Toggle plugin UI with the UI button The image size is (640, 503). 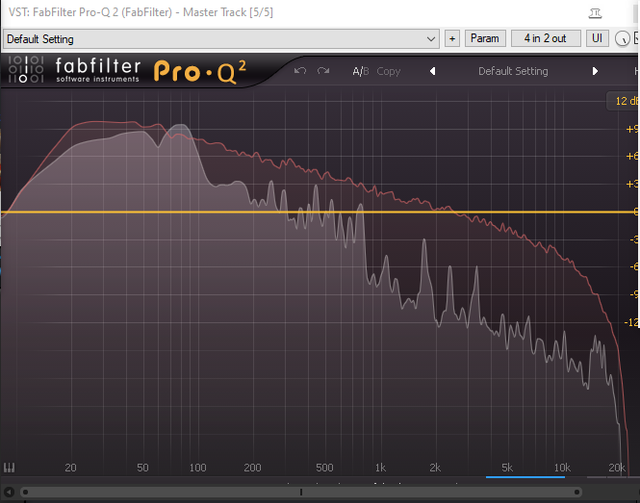click(597, 39)
